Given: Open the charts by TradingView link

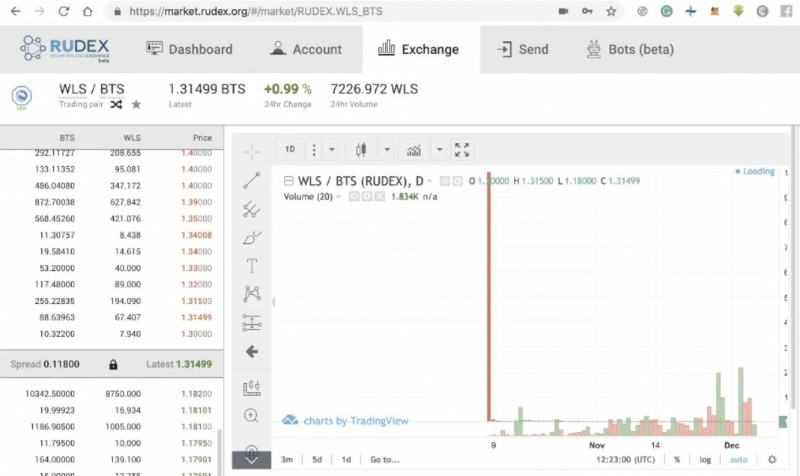Looking at the screenshot, I should (345, 420).
